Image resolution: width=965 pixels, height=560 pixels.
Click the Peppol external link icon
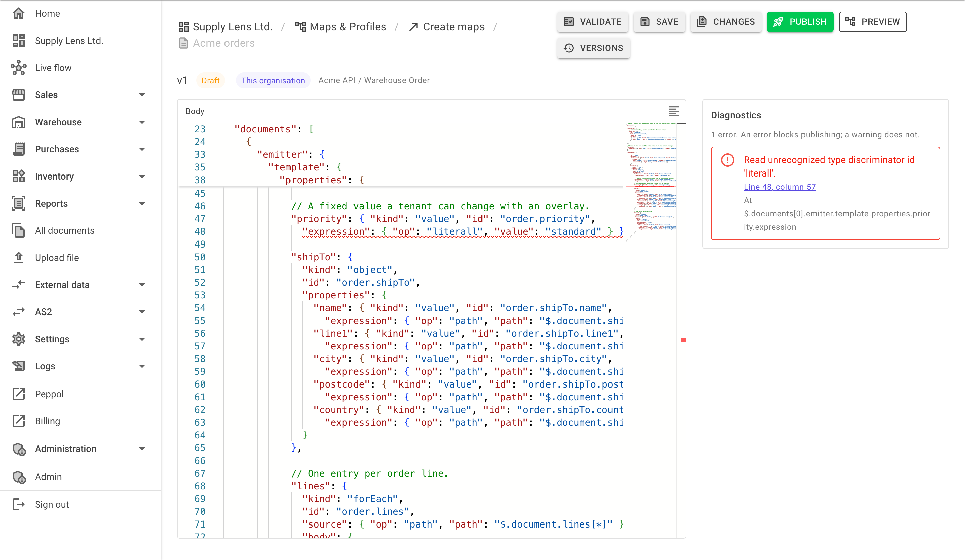coord(18,394)
